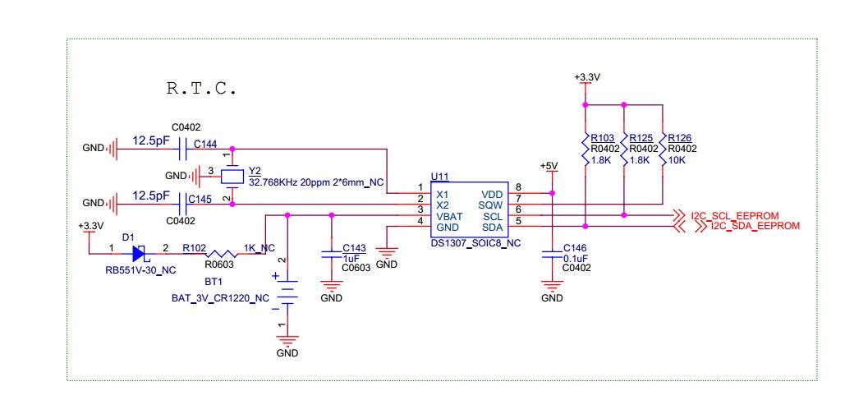The height and width of the screenshot is (414, 868).
Task: Click the 1.8K value under R103
Action: coord(600,159)
